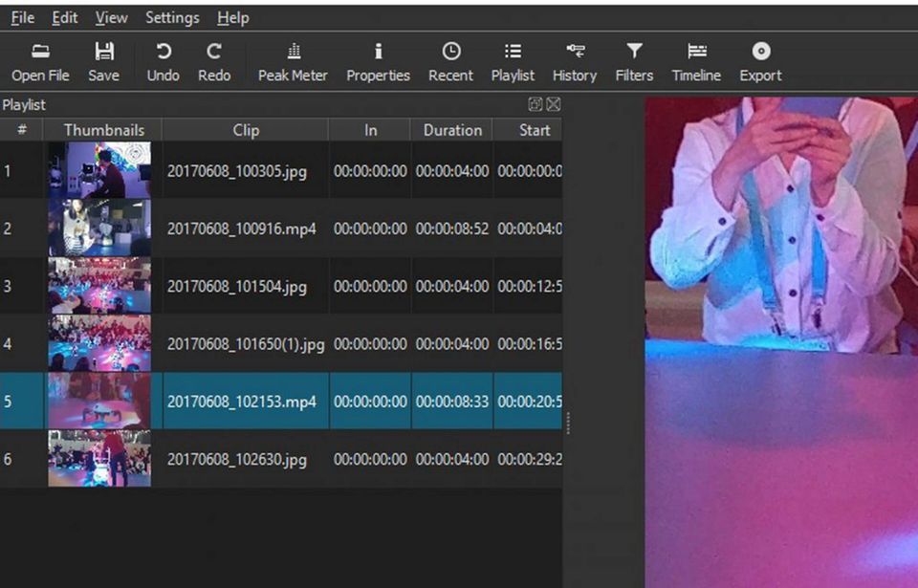This screenshot has height=588, width=918.
Task: Open the Filters panel
Action: 634,61
